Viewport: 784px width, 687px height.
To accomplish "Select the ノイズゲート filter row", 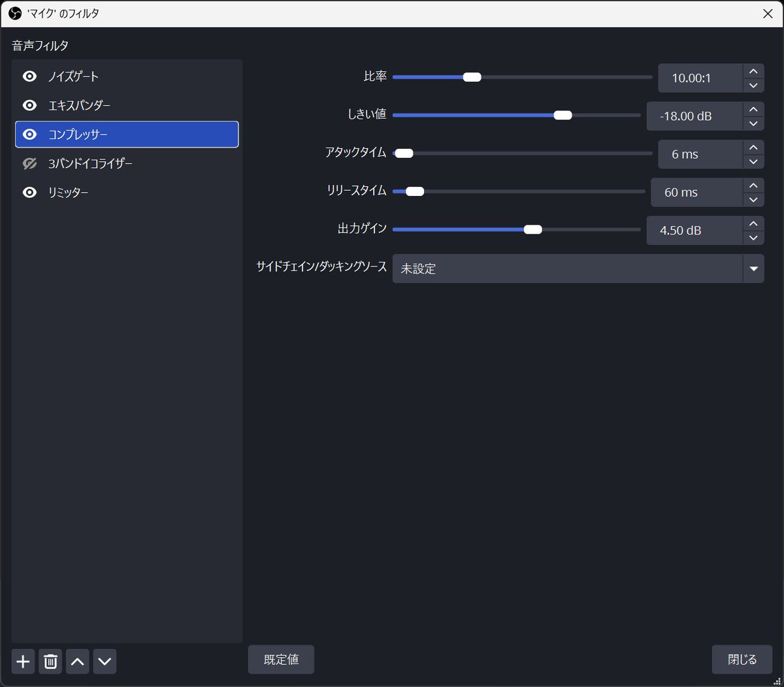I will click(x=127, y=76).
